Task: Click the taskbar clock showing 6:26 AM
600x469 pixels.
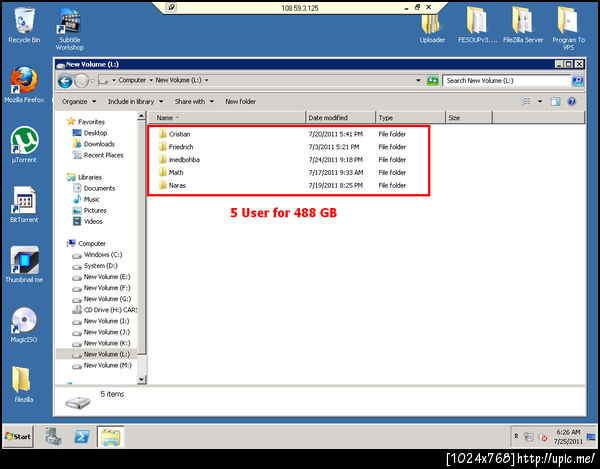Action: click(568, 436)
